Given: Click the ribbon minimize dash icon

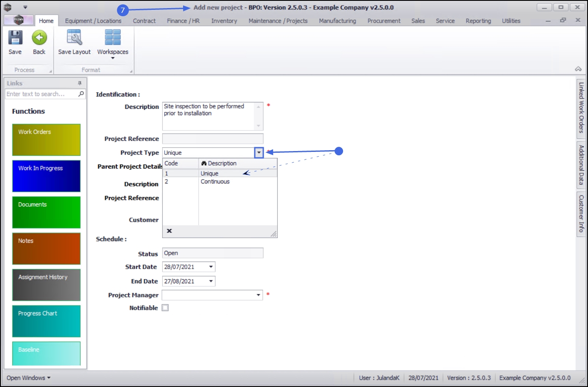Looking at the screenshot, I should click(x=548, y=21).
